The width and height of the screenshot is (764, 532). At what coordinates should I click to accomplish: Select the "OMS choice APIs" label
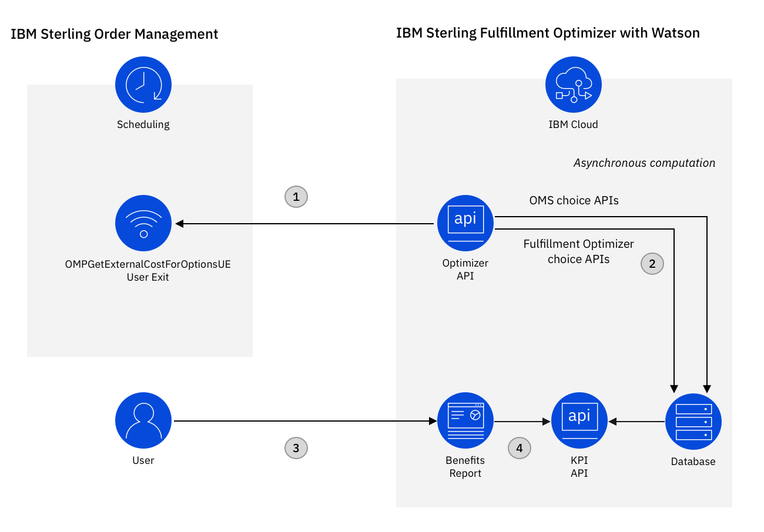(x=574, y=201)
